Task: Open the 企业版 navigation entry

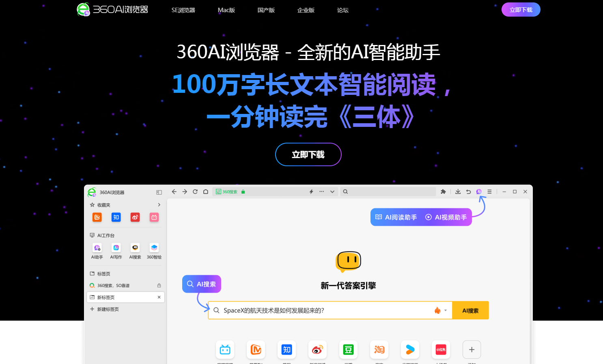Action: (x=306, y=10)
